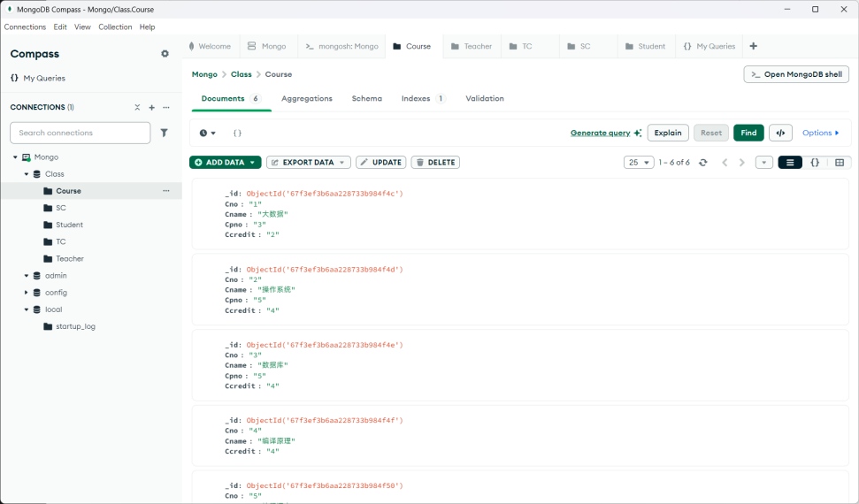Open the Aggregations tab

[x=307, y=99]
